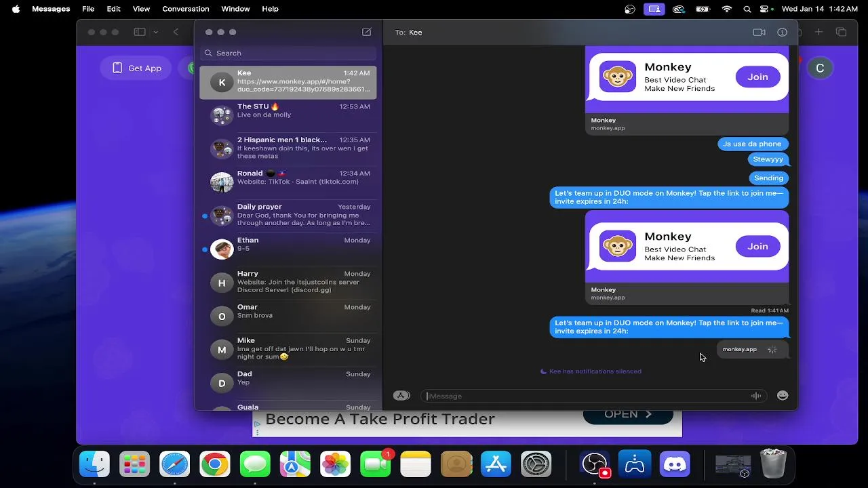Viewport: 868px width, 488px height.
Task: Open Notes from the dock
Action: tap(416, 464)
